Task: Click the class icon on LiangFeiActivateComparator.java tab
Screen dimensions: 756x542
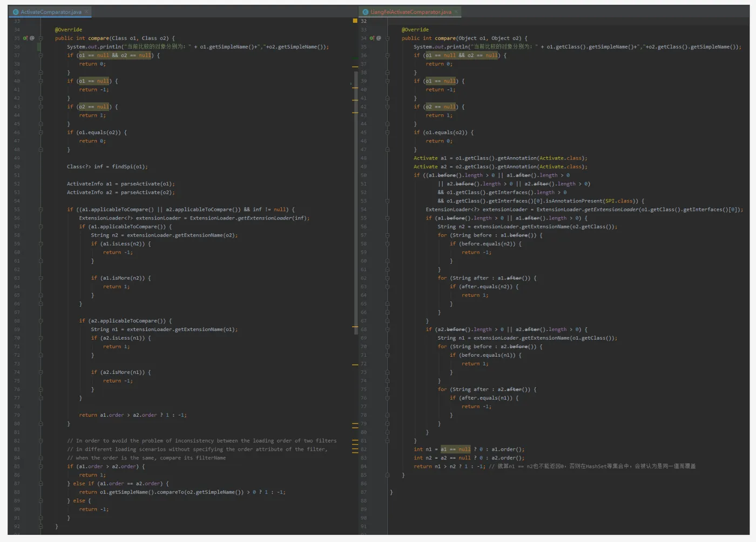Action: tap(366, 12)
